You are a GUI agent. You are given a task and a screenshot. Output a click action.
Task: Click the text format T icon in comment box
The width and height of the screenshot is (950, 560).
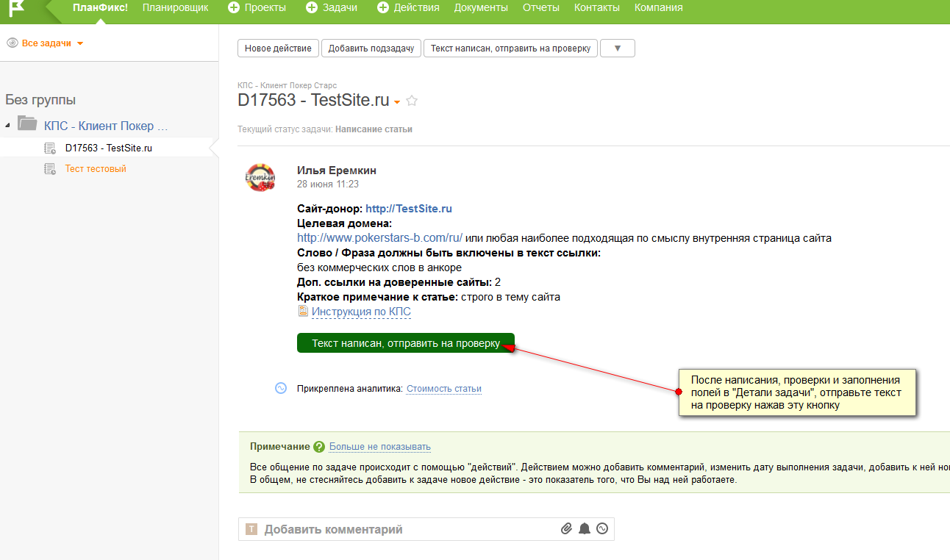(251, 529)
